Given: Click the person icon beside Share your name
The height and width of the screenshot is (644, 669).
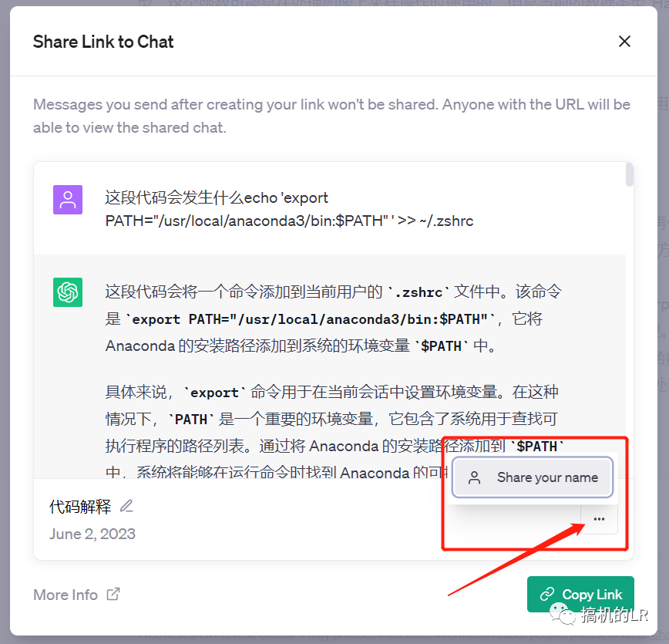Looking at the screenshot, I should (474, 477).
